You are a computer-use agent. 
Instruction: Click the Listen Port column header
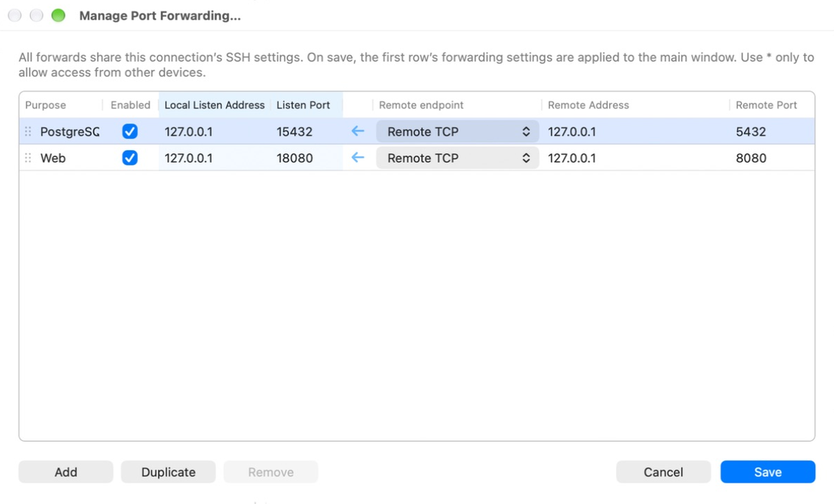tap(303, 105)
